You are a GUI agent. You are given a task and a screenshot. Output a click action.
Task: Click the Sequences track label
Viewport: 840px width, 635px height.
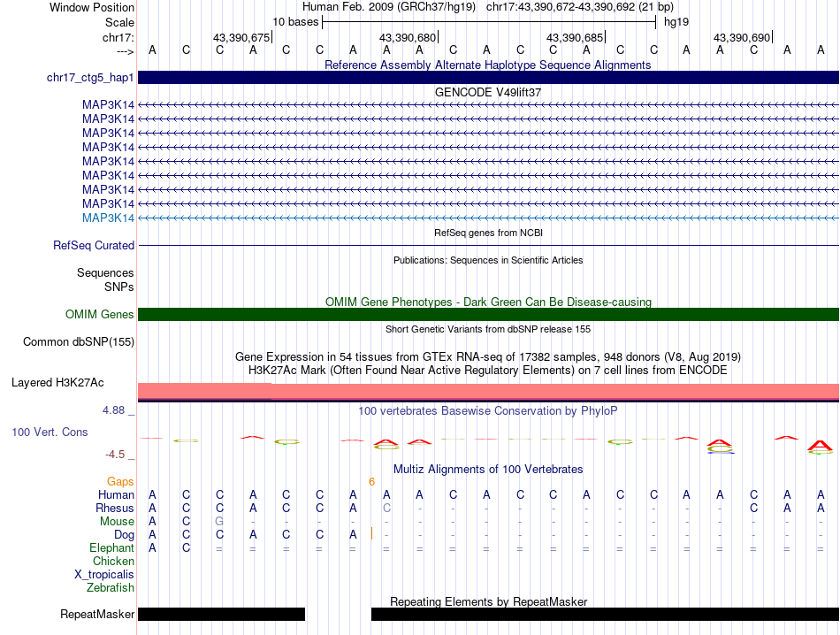[105, 272]
